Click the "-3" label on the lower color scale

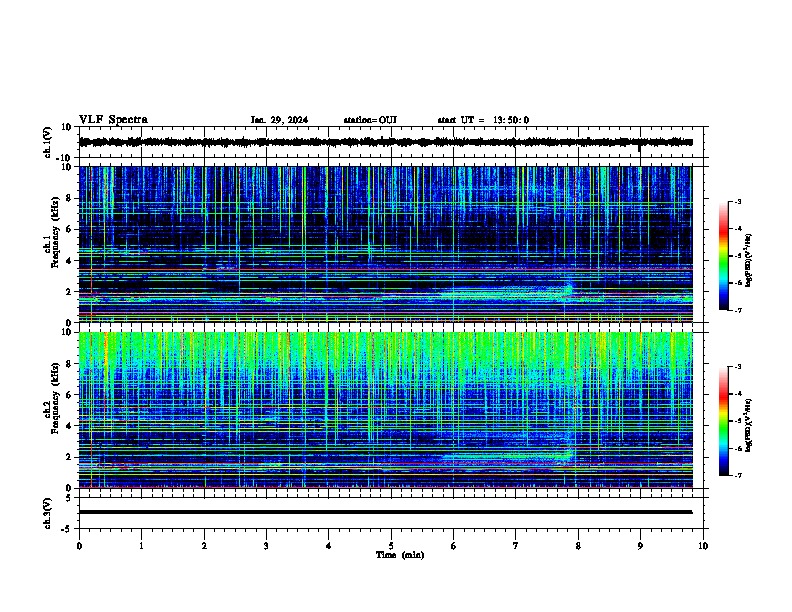pyautogui.click(x=738, y=367)
